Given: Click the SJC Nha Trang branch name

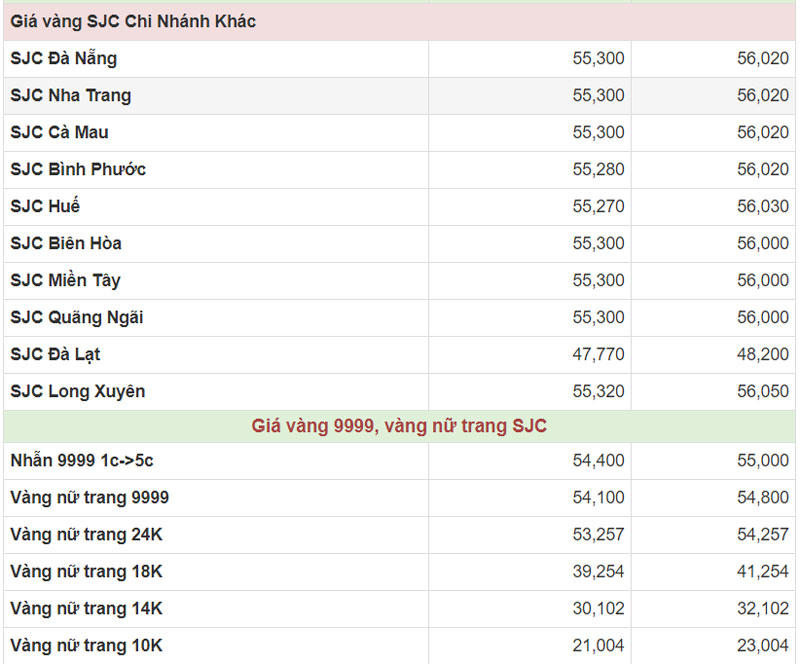Looking at the screenshot, I should point(70,95).
